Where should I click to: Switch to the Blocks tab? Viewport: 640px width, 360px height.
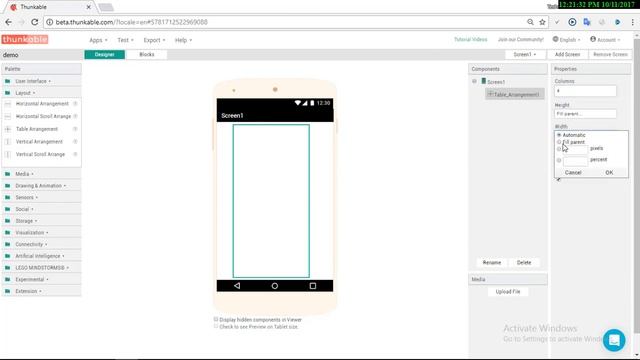click(147, 54)
